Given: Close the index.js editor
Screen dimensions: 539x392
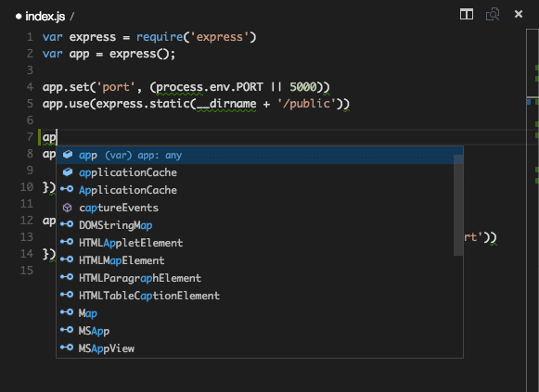Looking at the screenshot, I should (519, 14).
